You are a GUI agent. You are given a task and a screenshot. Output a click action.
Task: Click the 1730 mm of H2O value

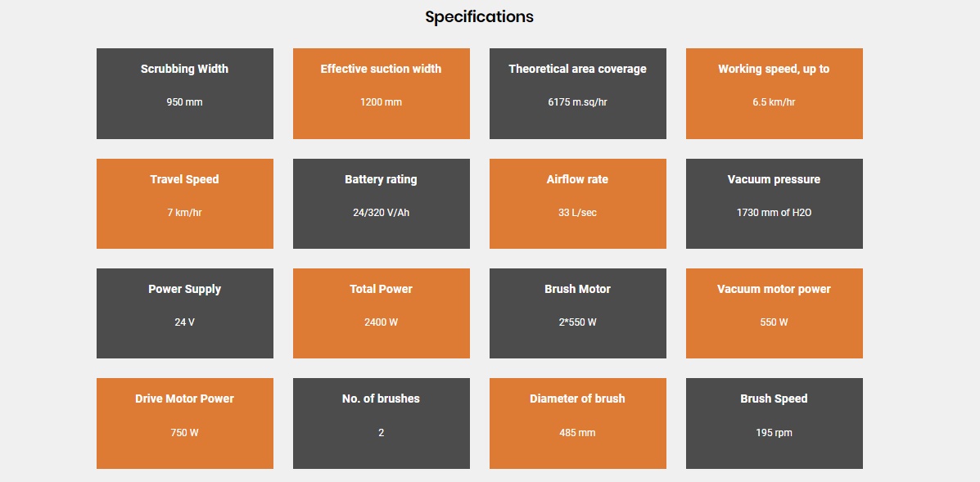[x=774, y=213]
